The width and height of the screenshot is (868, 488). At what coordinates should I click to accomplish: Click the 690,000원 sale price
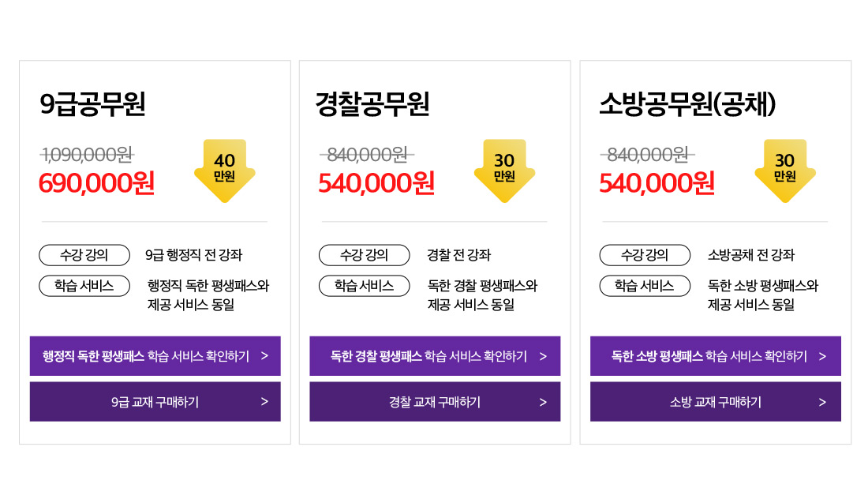coord(96,183)
